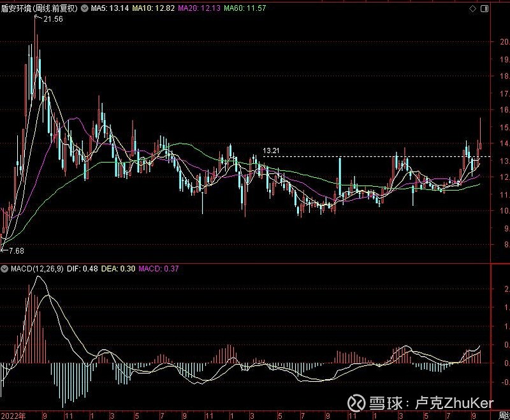Click the MACD(12,26,9) indicator name
The width and height of the screenshot is (510, 420).
click(37, 269)
